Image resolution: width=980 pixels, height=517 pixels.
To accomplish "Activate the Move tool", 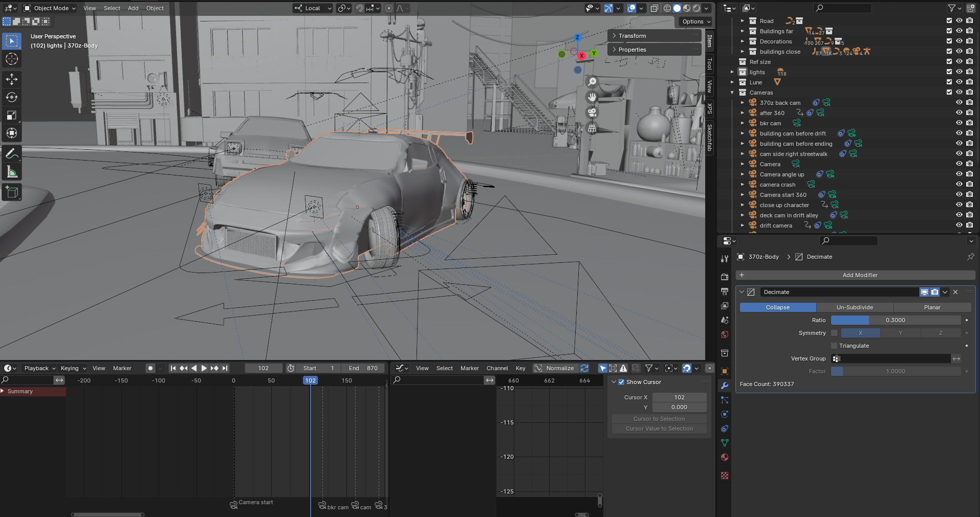I will pos(12,79).
